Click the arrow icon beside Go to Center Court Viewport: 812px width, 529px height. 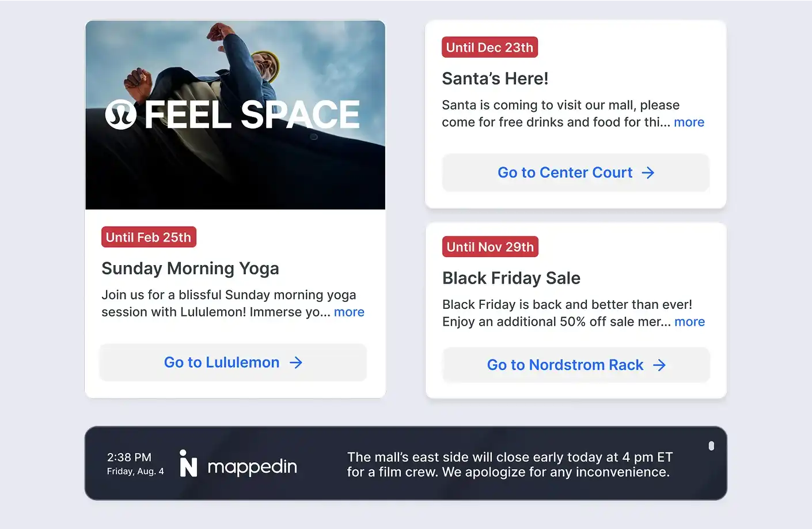(648, 173)
